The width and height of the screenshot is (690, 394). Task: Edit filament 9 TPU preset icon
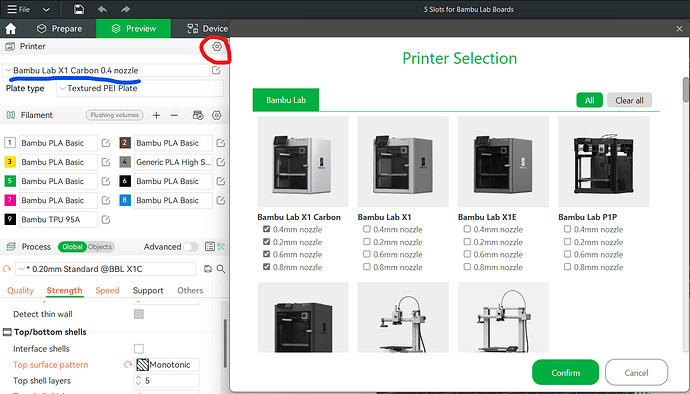pos(106,219)
